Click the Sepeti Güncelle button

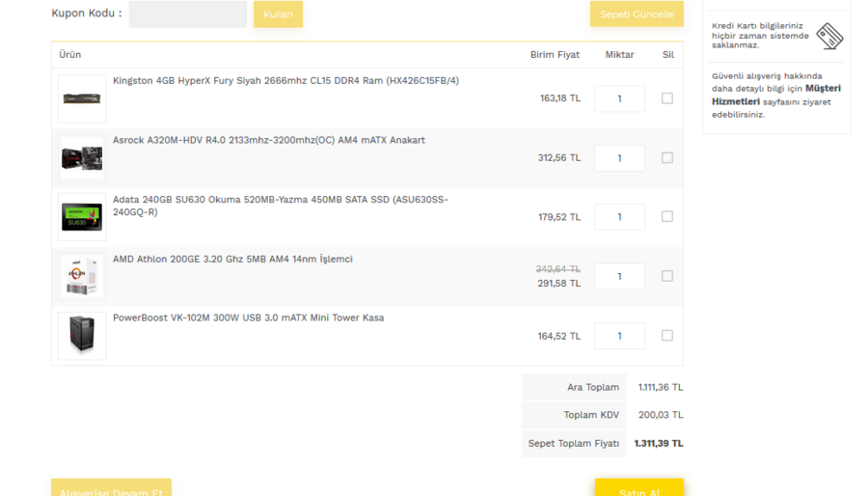pos(637,14)
